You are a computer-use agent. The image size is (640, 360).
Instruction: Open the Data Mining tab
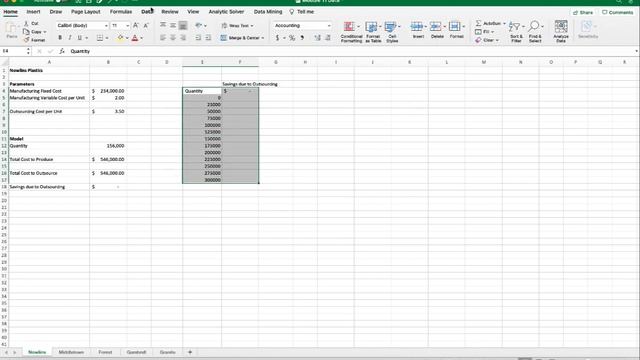coord(268,12)
